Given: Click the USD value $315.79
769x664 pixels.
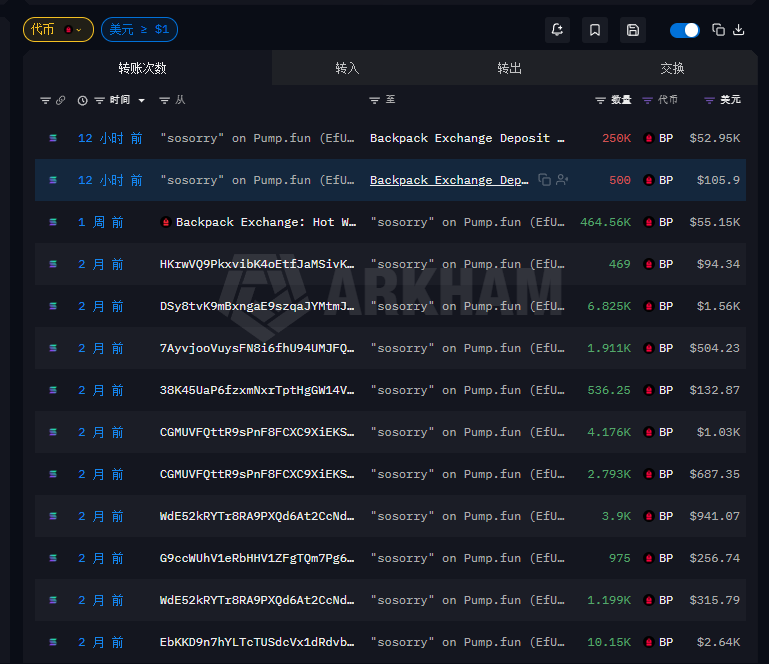Looking at the screenshot, I should pos(715,600).
